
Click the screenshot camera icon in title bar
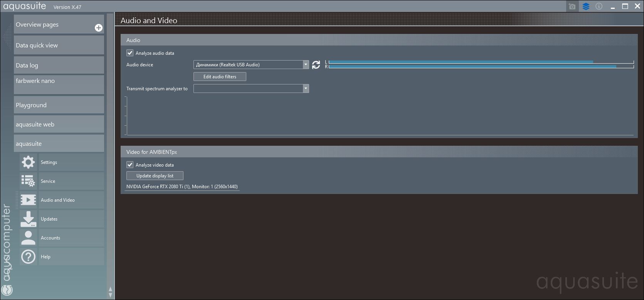point(572,7)
